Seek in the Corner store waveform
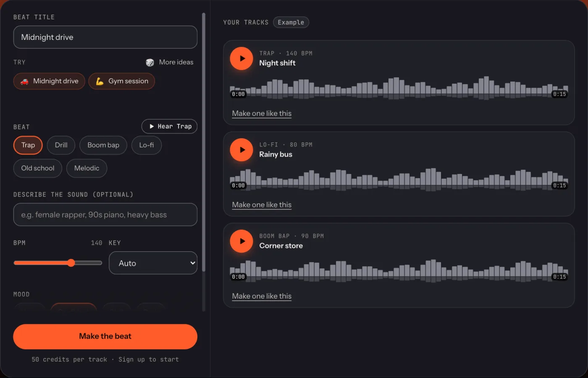The image size is (588, 378). point(399,270)
